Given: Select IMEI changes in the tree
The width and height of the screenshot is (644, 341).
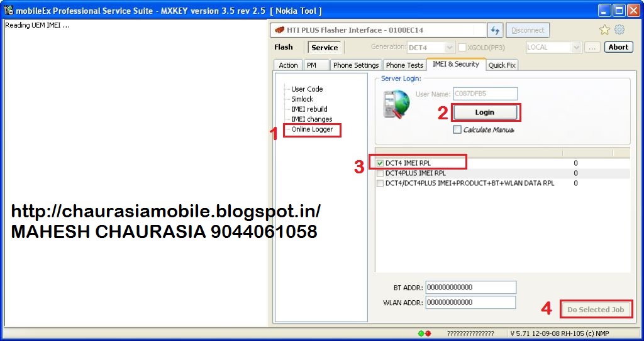Looking at the screenshot, I should [x=312, y=119].
